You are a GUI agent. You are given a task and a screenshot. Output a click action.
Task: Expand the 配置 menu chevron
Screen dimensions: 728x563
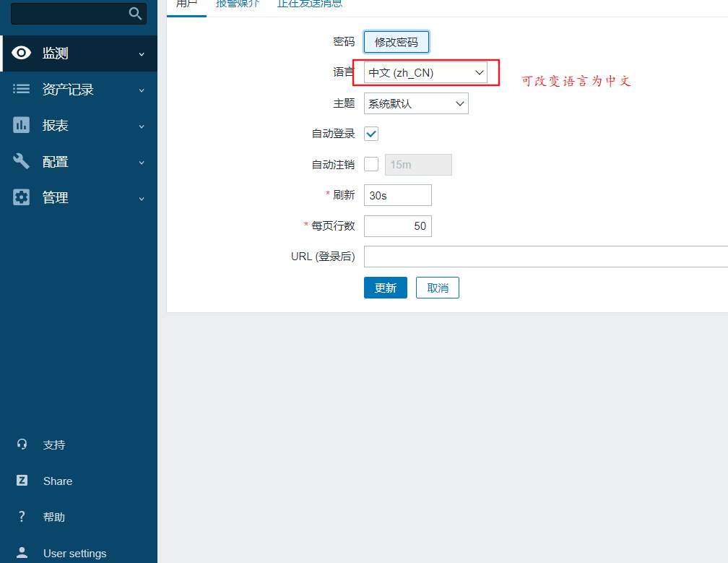point(142,163)
